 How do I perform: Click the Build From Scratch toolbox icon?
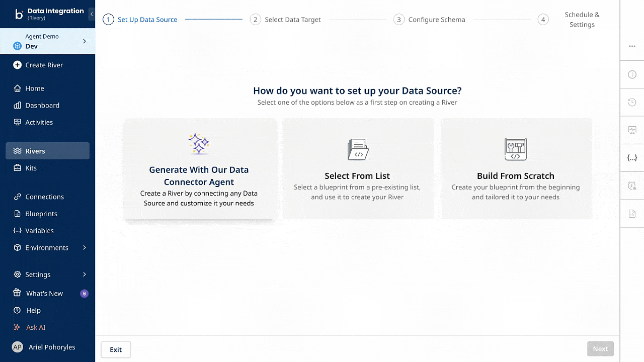(515, 150)
